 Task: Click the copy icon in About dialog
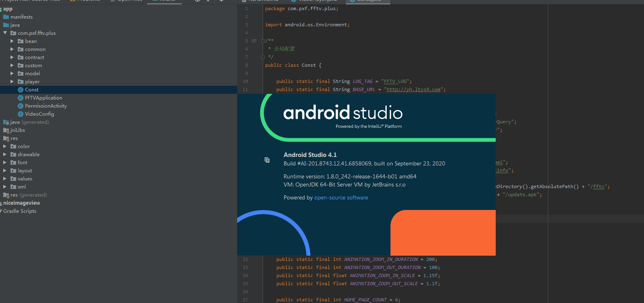pos(267,160)
